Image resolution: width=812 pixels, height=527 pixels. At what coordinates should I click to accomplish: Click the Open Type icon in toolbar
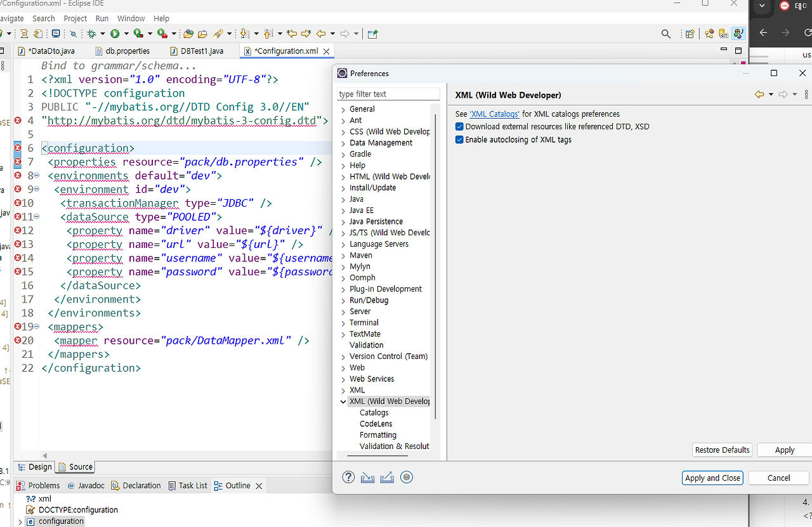[188, 34]
